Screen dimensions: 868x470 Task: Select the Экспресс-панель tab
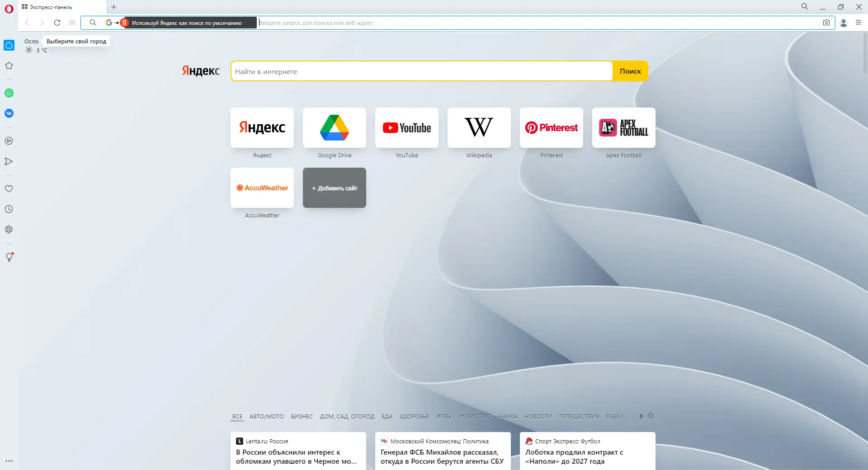coord(62,7)
